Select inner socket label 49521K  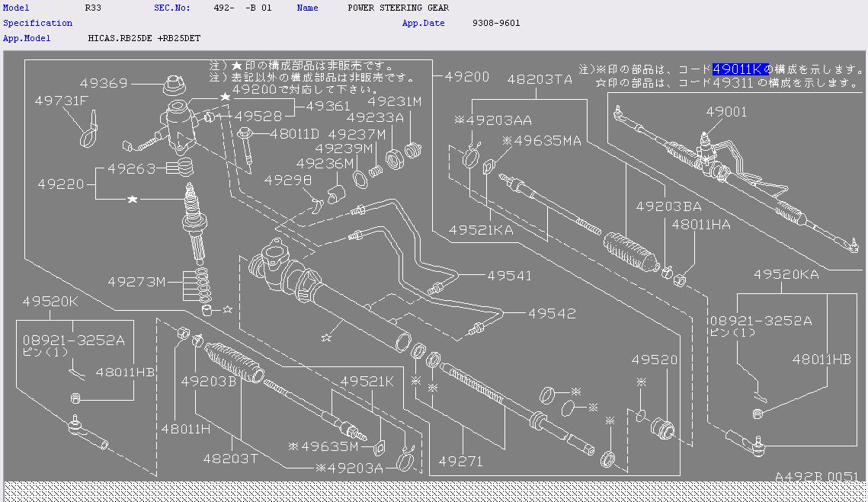[x=367, y=382]
